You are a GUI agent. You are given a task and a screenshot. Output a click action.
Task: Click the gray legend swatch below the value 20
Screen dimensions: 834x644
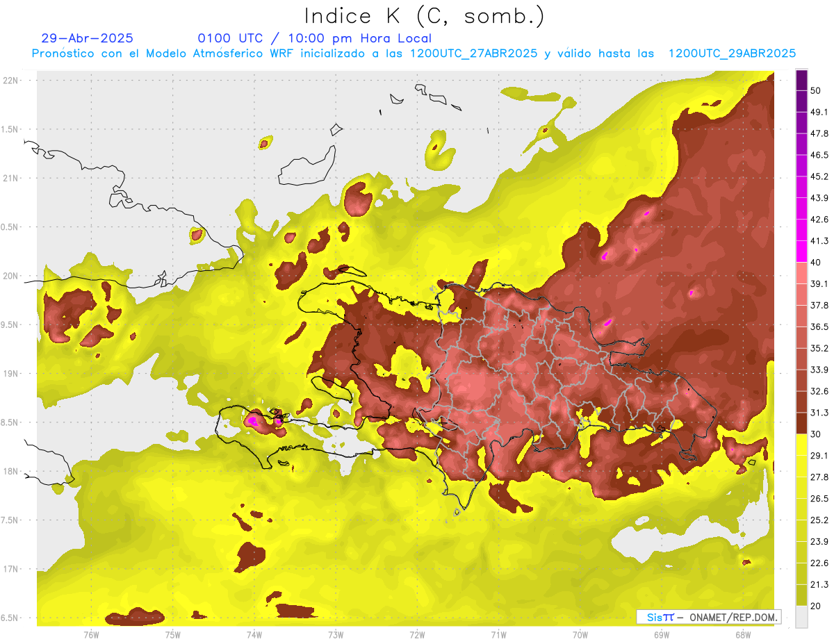801,617
